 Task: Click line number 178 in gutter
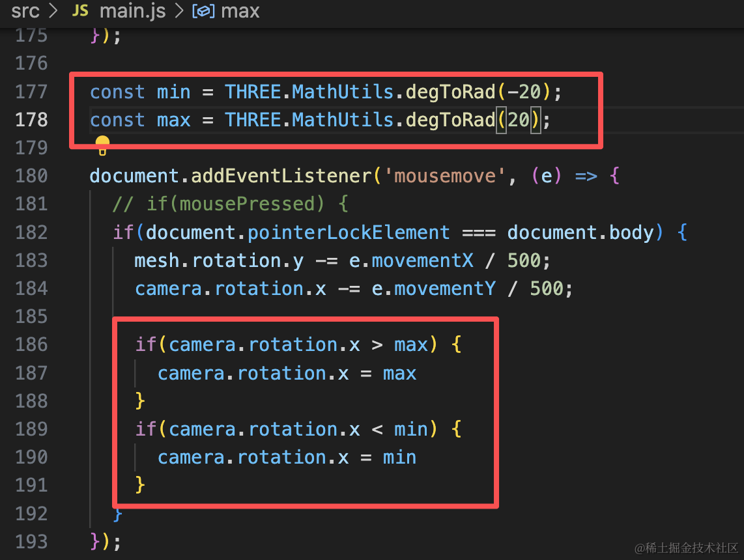(31, 120)
